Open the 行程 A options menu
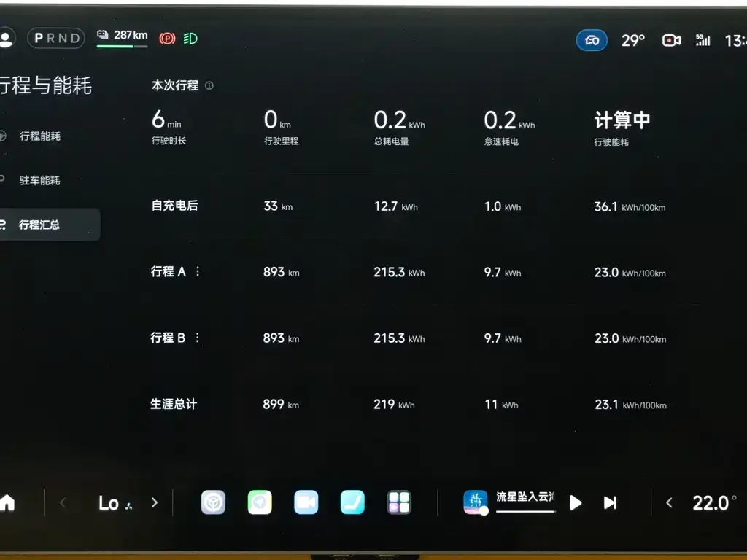 pyautogui.click(x=197, y=271)
